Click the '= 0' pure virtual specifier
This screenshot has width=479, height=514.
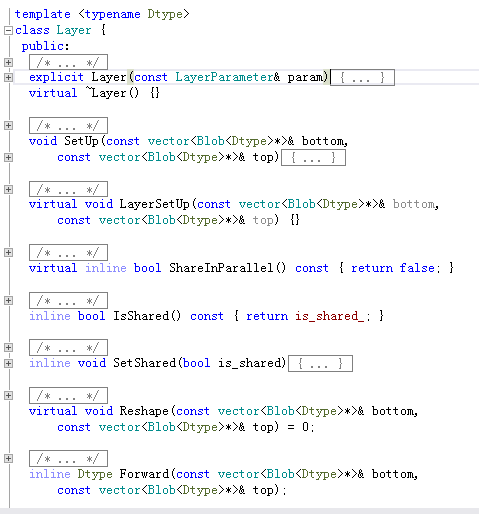298,427
